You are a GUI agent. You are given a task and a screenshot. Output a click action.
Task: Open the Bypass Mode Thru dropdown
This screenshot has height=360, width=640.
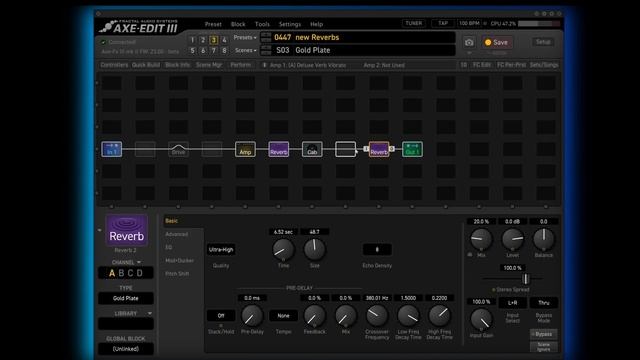pyautogui.click(x=544, y=303)
